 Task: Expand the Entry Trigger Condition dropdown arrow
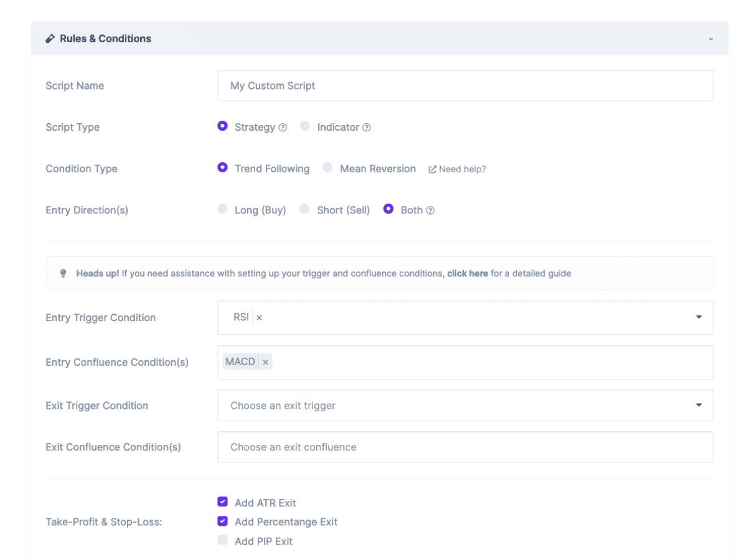click(x=698, y=317)
